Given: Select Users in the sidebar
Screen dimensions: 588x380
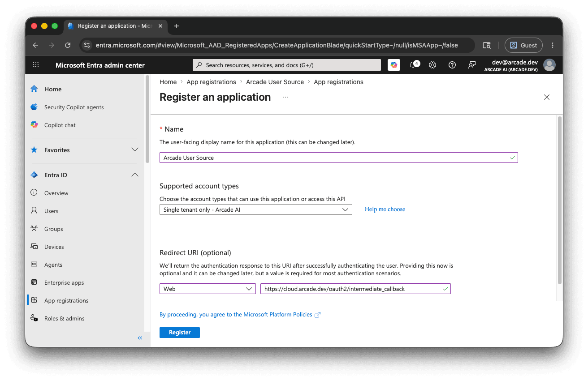Looking at the screenshot, I should (x=52, y=211).
